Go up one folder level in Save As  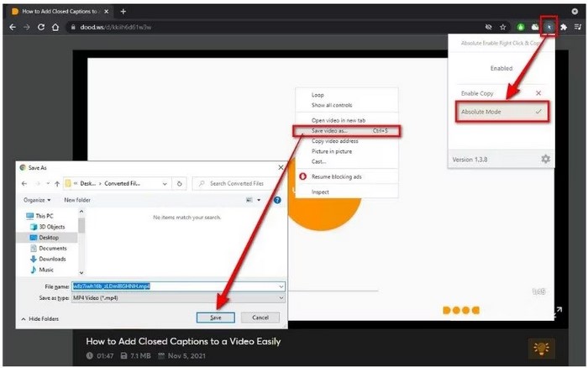[57, 183]
